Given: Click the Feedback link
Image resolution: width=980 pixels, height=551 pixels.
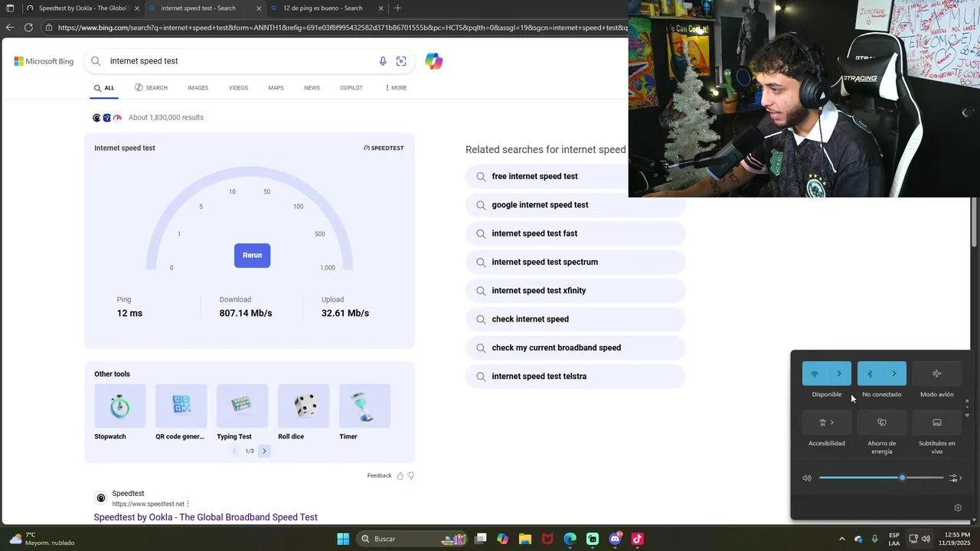Looking at the screenshot, I should tap(379, 476).
